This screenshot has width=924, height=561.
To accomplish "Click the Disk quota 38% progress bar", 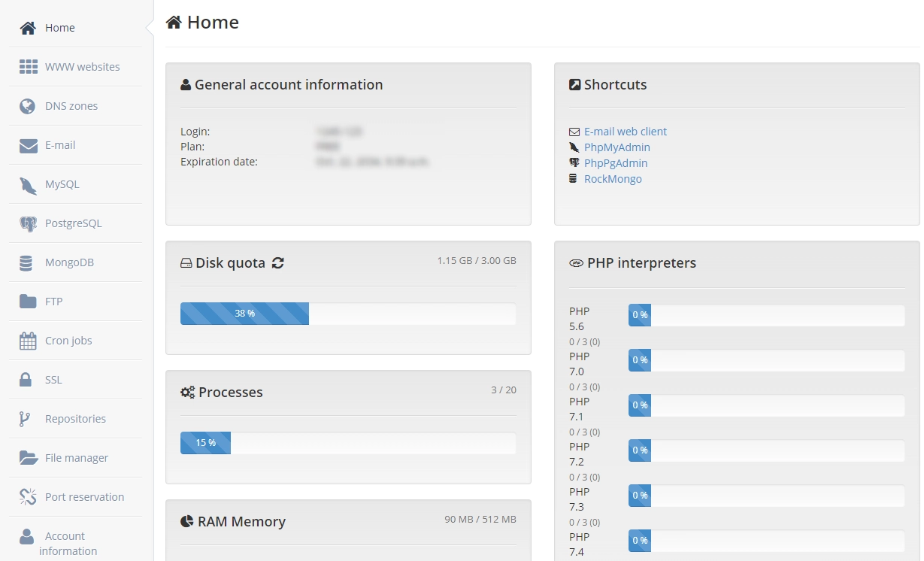I will point(245,314).
